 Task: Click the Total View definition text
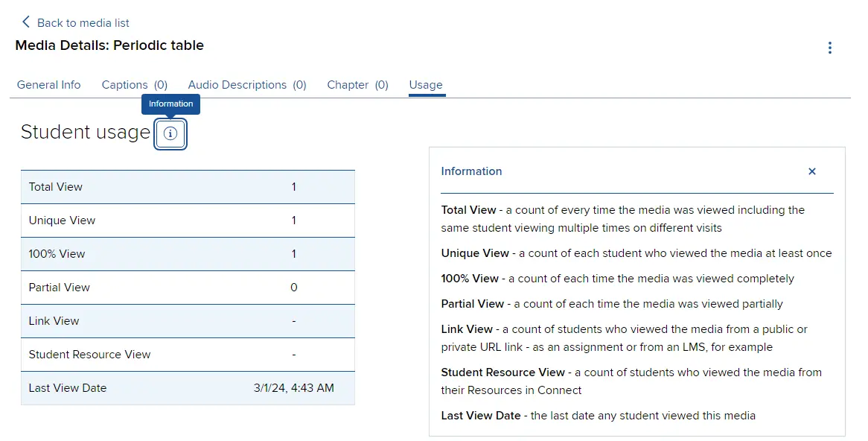[x=623, y=219]
